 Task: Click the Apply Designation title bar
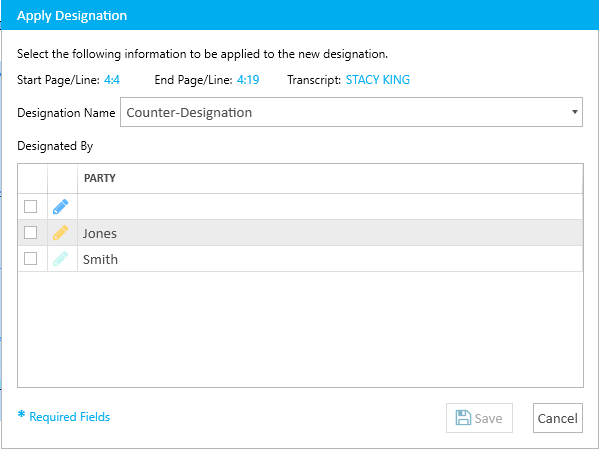300,15
